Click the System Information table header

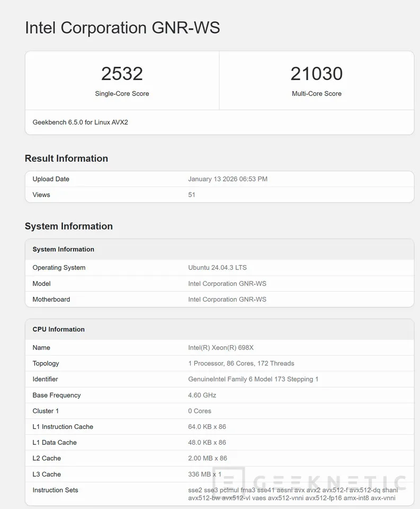pyautogui.click(x=63, y=249)
